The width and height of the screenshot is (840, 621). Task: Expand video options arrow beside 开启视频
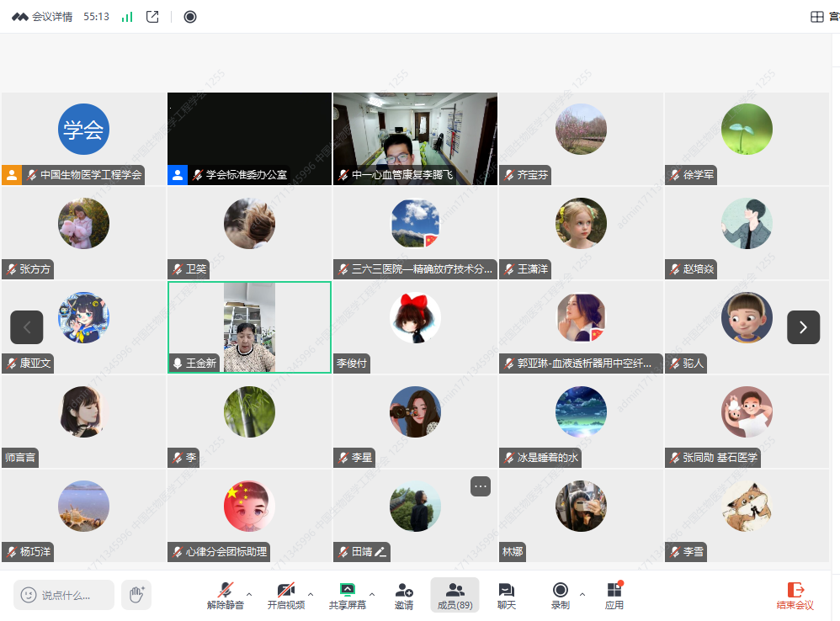click(x=311, y=594)
